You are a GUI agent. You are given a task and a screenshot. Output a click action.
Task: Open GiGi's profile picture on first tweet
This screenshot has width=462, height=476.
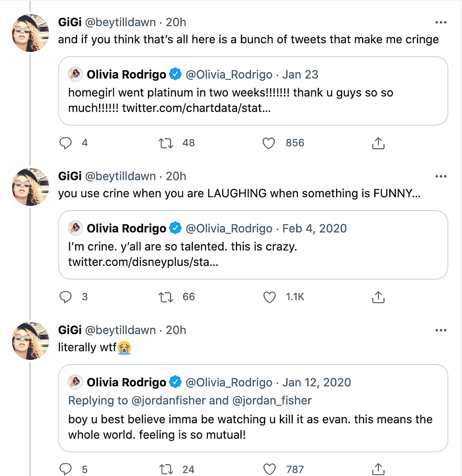click(30, 33)
